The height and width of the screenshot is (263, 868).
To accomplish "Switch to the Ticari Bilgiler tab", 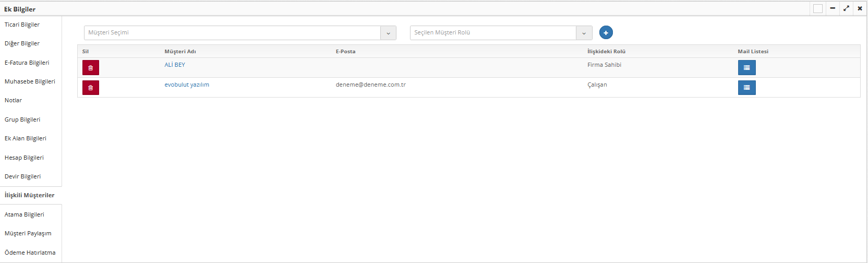I will click(22, 25).
